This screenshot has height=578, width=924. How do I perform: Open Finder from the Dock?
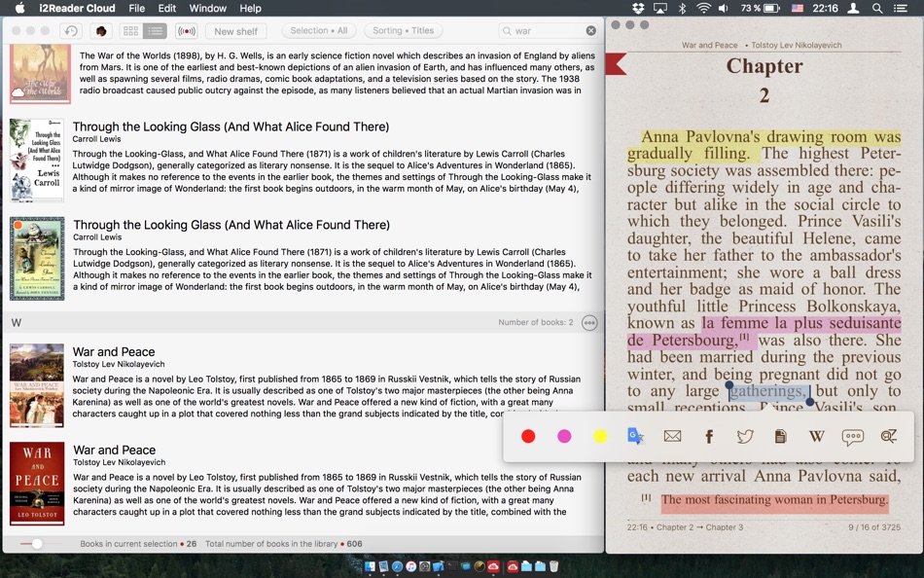(370, 566)
